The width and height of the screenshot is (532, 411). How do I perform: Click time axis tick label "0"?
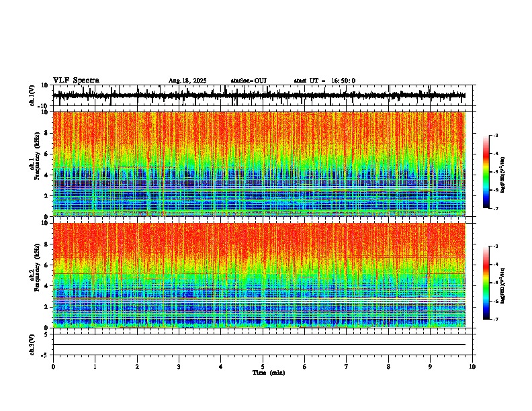[x=53, y=367]
